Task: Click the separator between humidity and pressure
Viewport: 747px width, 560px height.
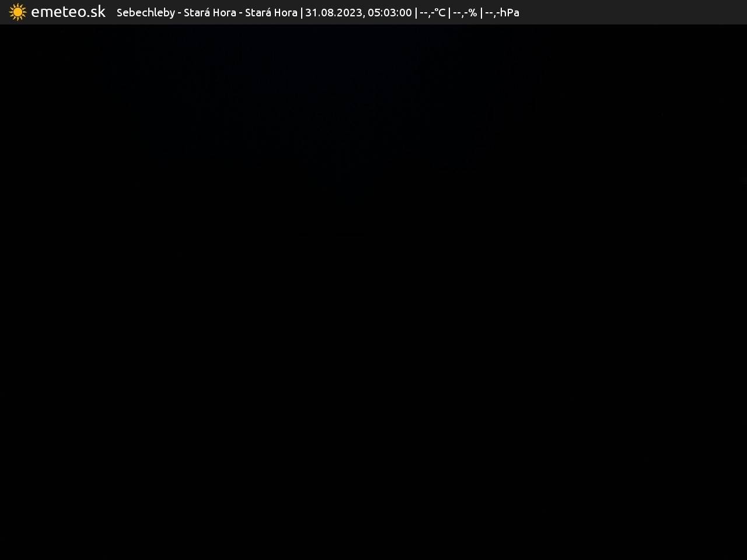Action: point(481,13)
